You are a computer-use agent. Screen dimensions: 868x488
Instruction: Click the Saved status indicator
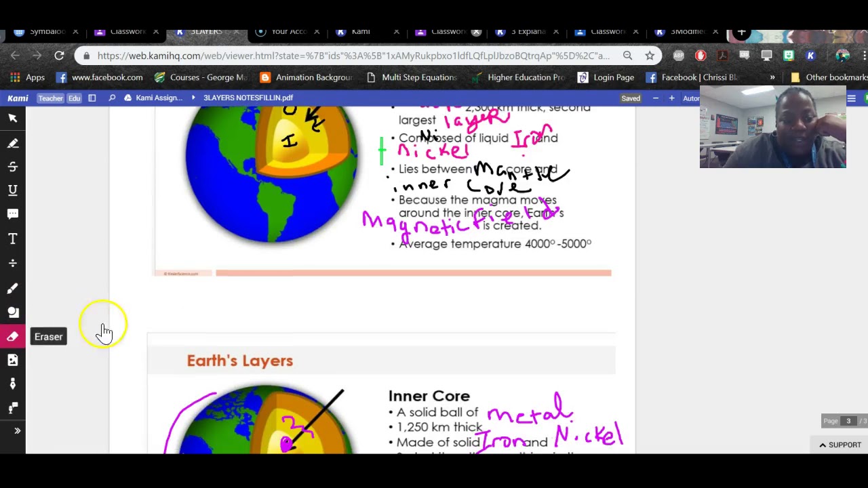click(x=631, y=98)
